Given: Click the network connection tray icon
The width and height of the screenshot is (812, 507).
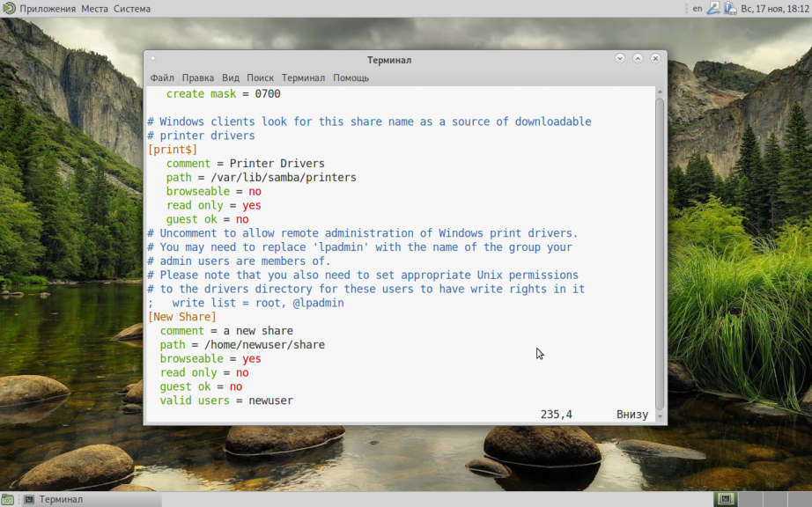Looking at the screenshot, I should 713,8.
